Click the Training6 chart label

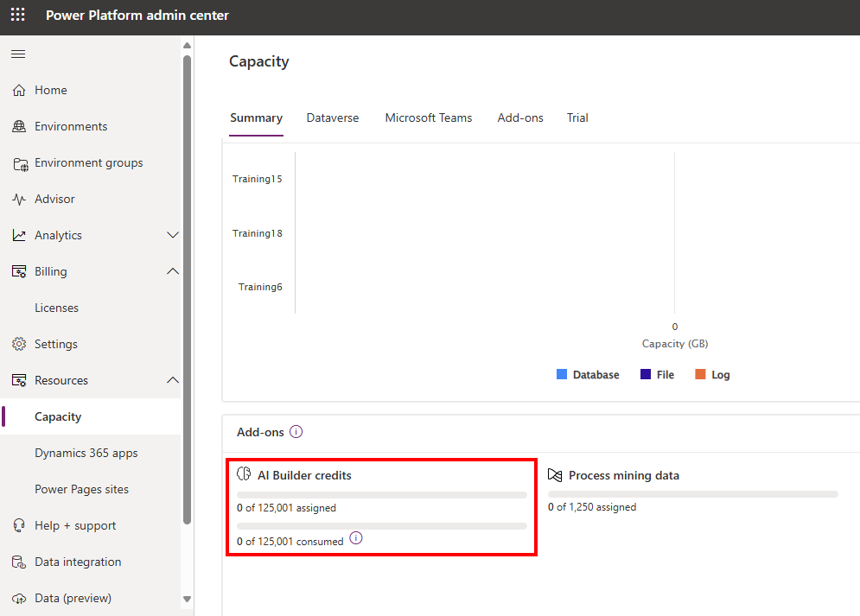[260, 287]
